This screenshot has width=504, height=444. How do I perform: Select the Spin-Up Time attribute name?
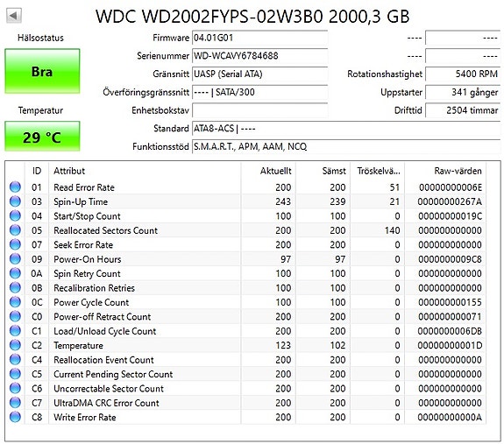(x=81, y=202)
